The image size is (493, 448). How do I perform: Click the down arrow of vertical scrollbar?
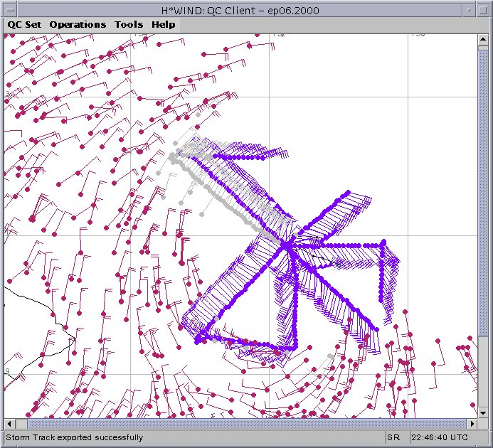[484, 412]
